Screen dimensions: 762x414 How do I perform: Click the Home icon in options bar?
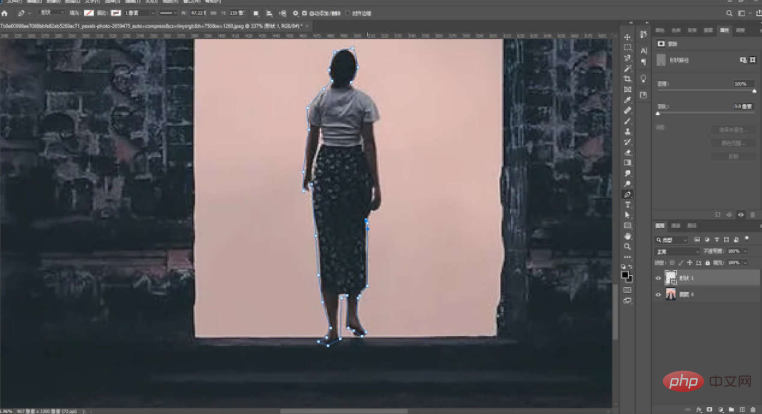click(x=5, y=13)
